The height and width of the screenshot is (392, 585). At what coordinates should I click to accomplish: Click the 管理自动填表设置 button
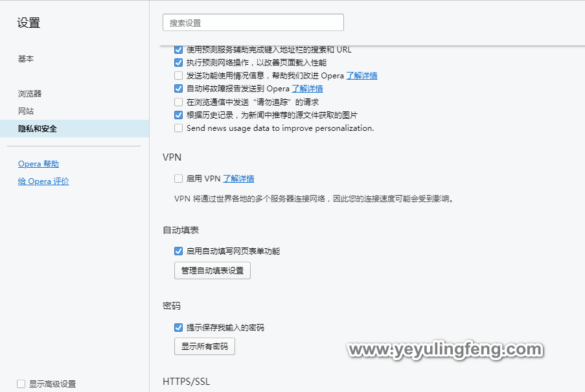point(212,270)
